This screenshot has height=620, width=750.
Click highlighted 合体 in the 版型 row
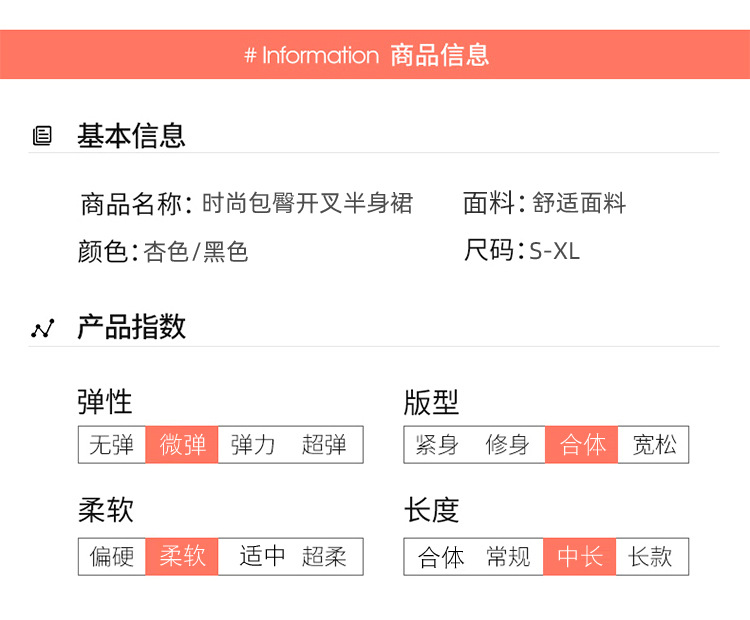[x=582, y=445]
